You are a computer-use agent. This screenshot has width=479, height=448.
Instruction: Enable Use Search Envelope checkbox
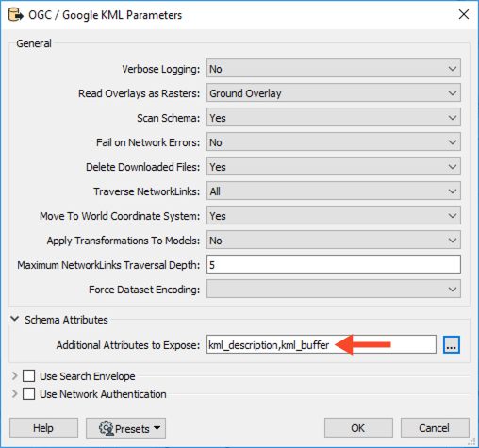click(28, 375)
